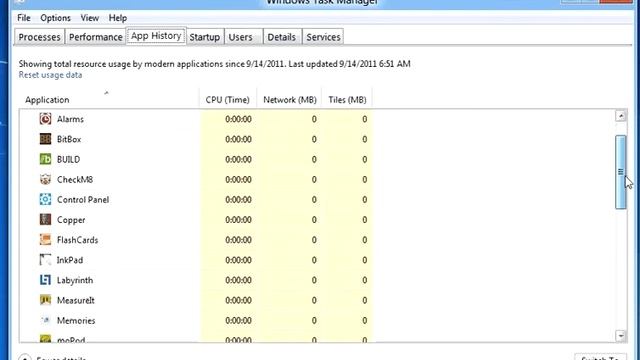Select the App History tab
The height and width of the screenshot is (360, 640).
[156, 36]
